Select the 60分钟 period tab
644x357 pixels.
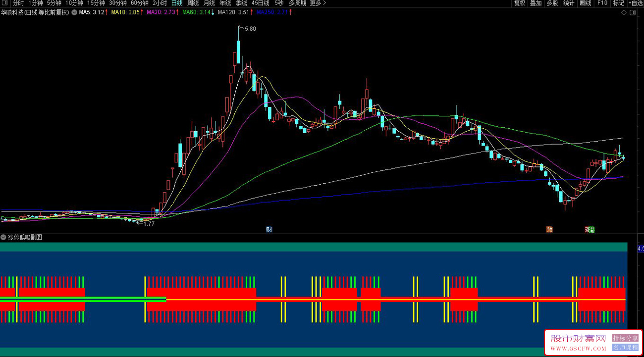140,3
